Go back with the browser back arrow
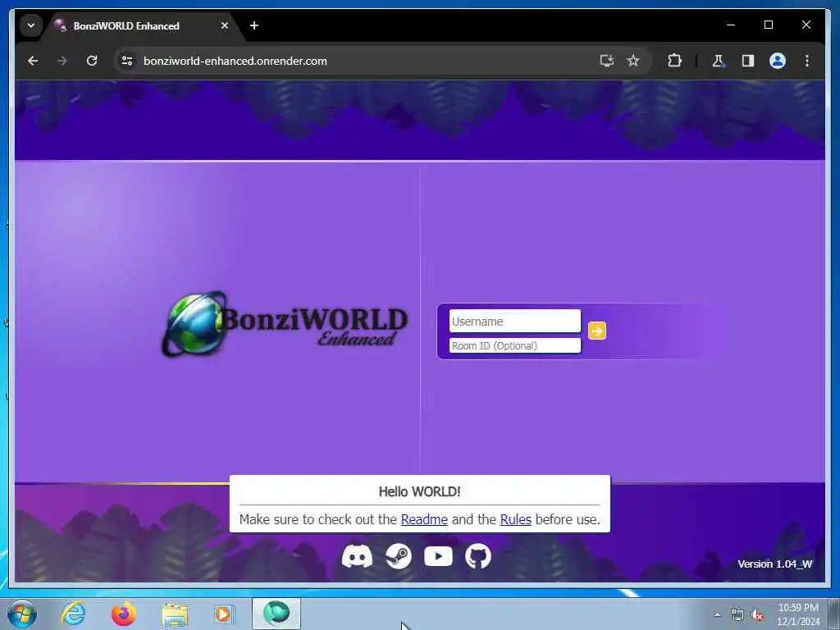This screenshot has width=840, height=630. pyautogui.click(x=33, y=61)
